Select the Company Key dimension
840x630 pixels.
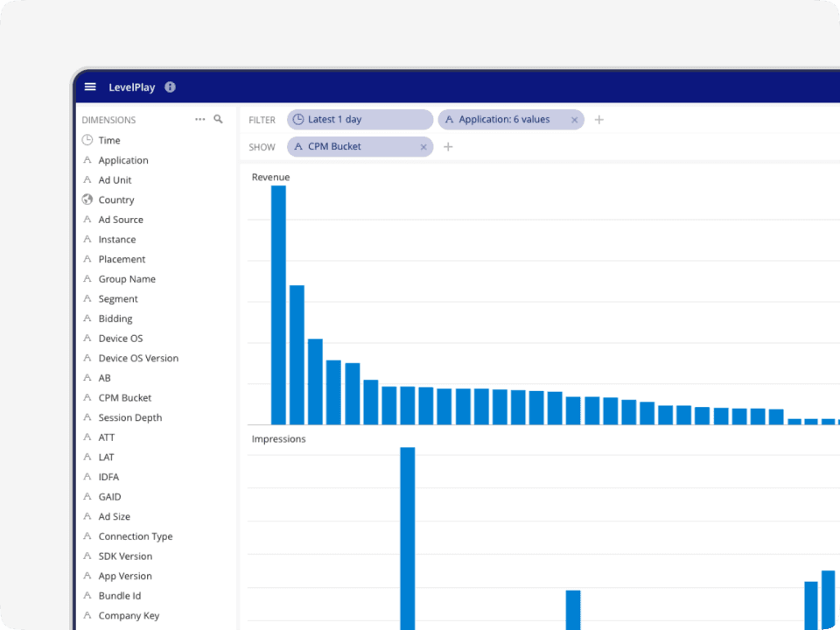(129, 616)
